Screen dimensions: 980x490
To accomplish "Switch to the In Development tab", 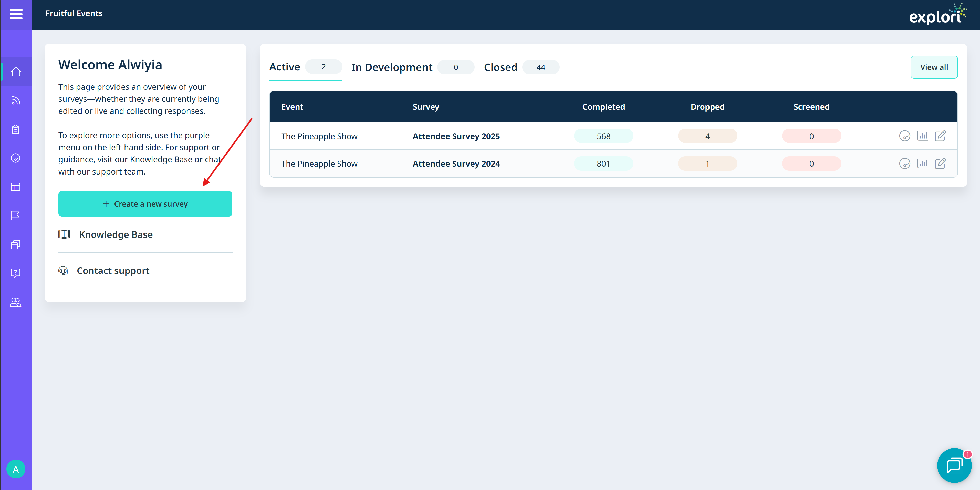I will pyautogui.click(x=392, y=67).
